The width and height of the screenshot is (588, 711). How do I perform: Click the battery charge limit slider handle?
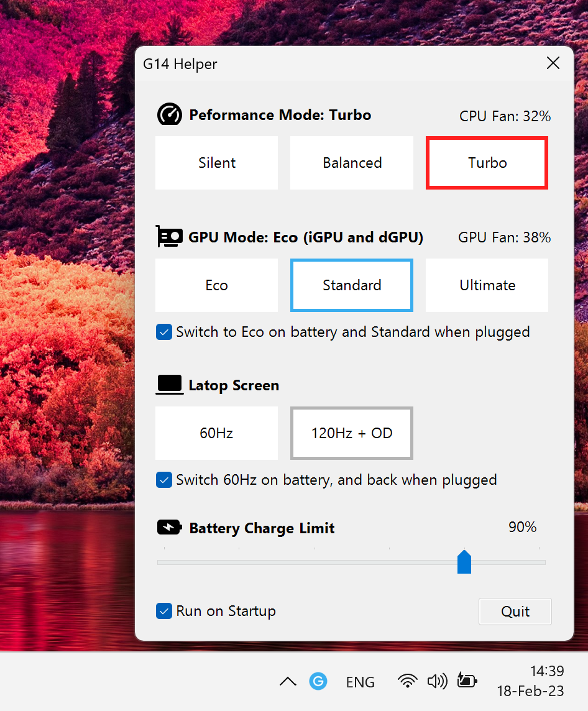464,562
